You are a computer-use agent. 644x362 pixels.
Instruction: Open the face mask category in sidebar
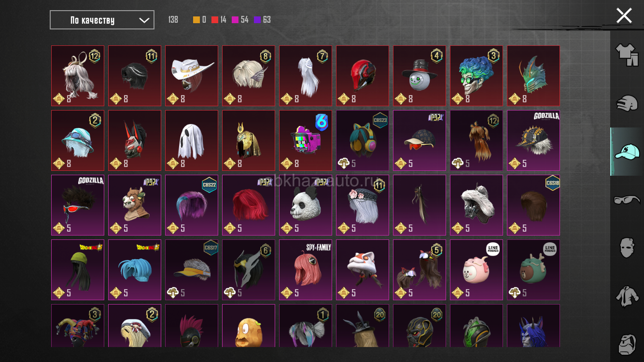(x=627, y=248)
